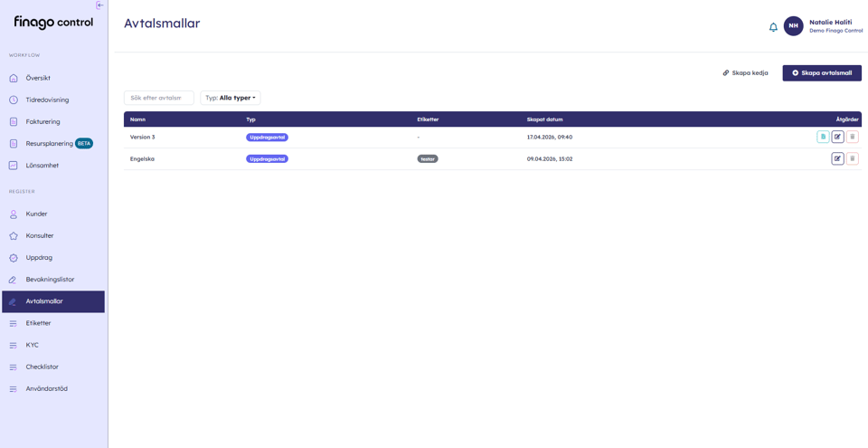
Task: Open the NH user avatar
Action: [x=793, y=26]
